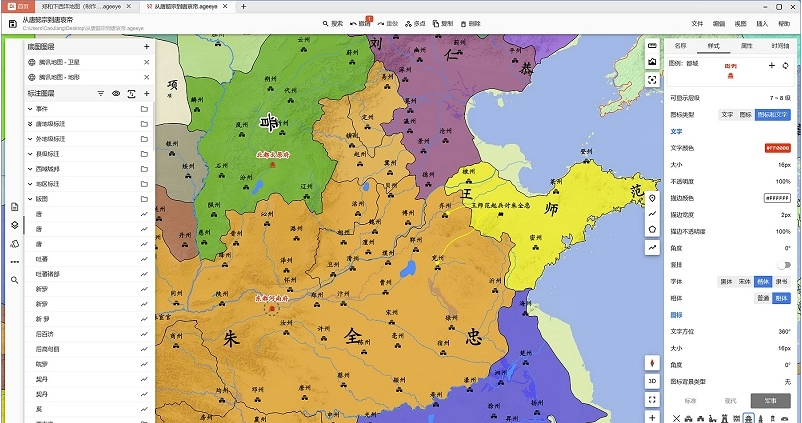Viewport: 802px width, 423px height.
Task: Open the 文件 menu
Action: click(697, 24)
